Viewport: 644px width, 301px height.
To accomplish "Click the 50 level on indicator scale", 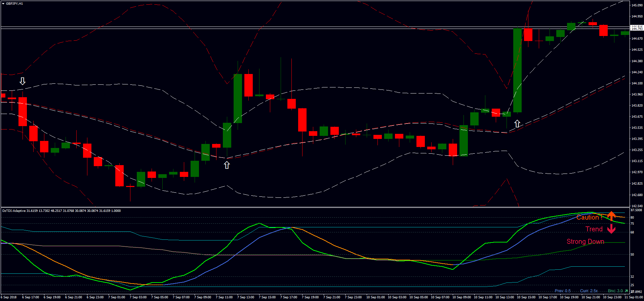I will click(632, 255).
